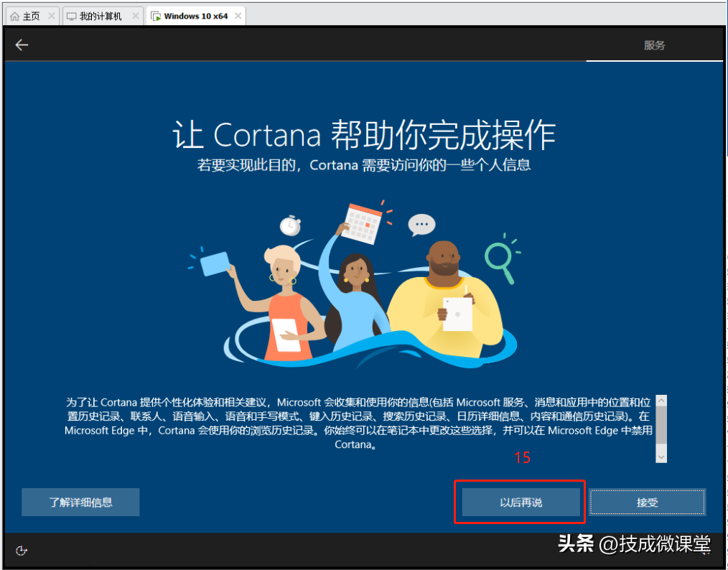The width and height of the screenshot is (728, 570).
Task: Select the 服务 section header
Action: [654, 45]
